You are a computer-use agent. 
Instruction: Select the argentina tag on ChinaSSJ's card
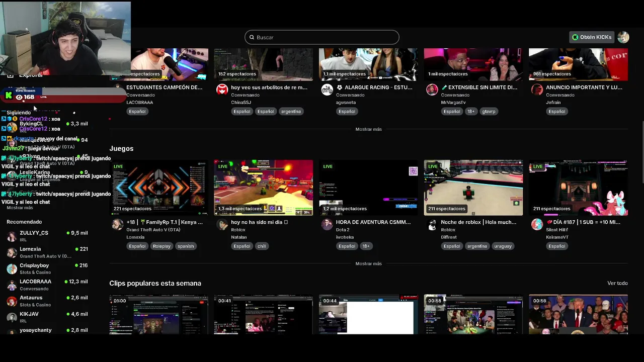(x=291, y=112)
